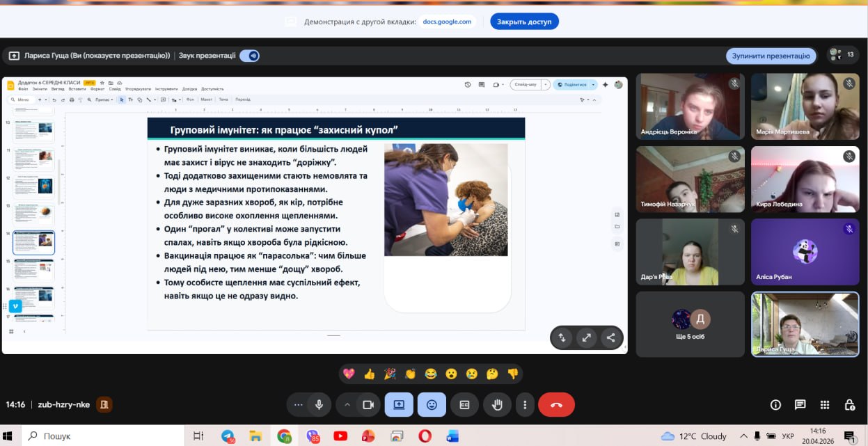Show participants list with 13 badge
Screen dimensions: 868x446
click(842, 55)
